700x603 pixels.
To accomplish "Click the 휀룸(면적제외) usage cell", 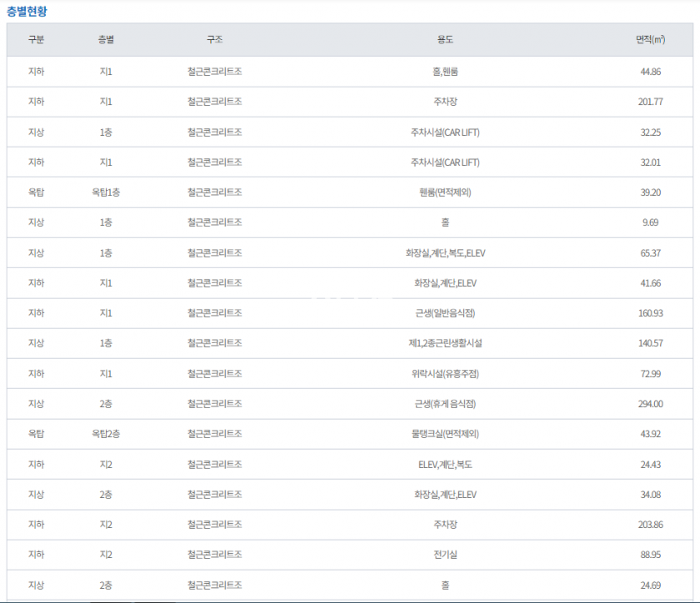I will 445,192.
